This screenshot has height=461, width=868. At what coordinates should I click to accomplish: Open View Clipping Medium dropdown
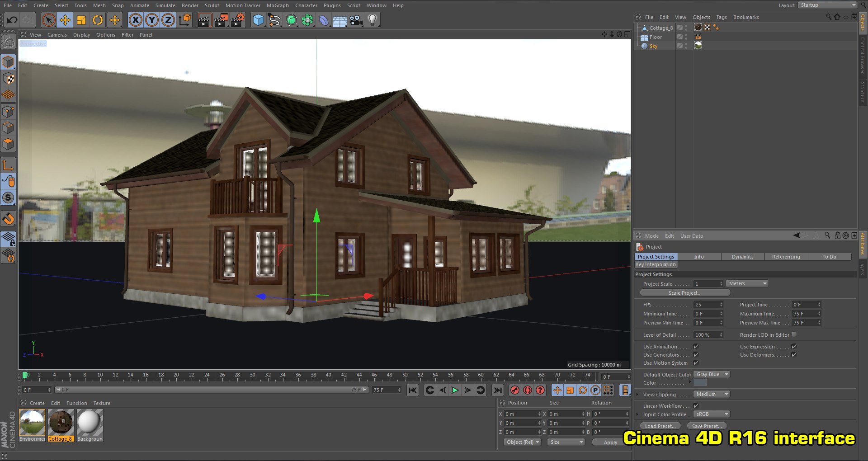[x=712, y=394]
